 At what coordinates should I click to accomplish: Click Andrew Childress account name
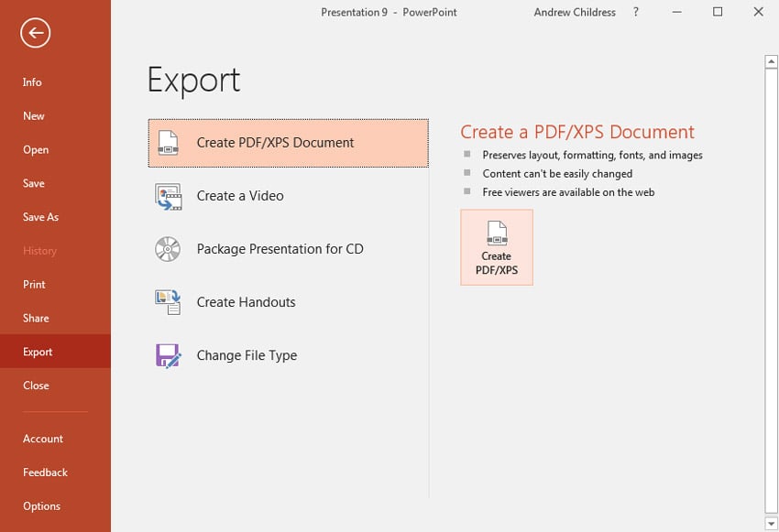[576, 12]
